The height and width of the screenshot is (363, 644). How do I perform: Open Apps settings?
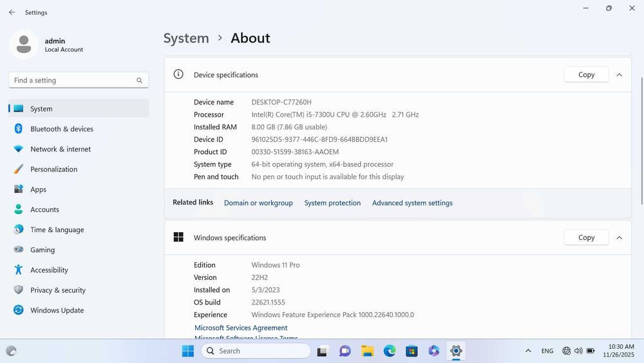tap(79, 189)
